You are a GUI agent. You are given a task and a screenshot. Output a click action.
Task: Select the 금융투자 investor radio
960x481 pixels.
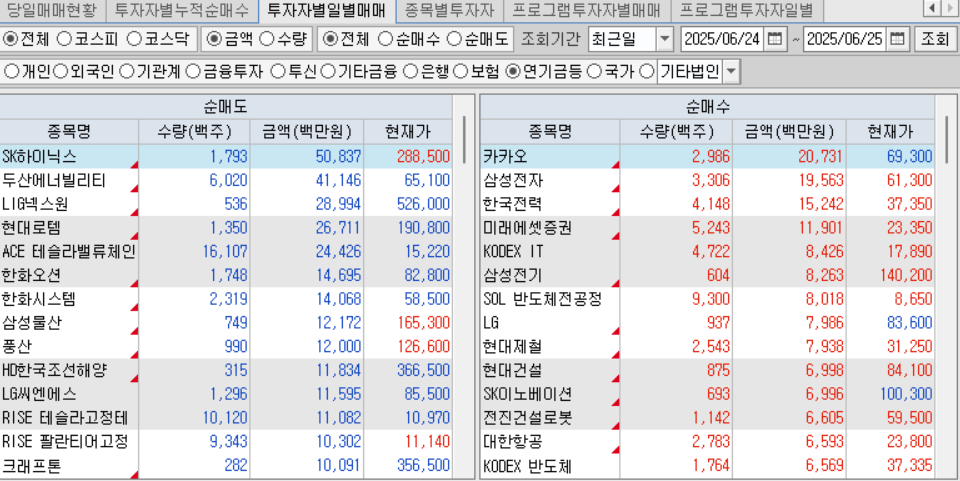click(x=193, y=72)
